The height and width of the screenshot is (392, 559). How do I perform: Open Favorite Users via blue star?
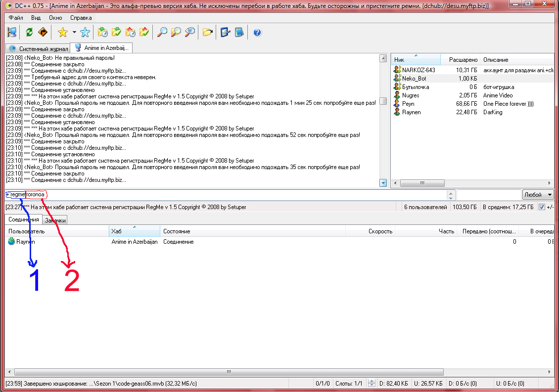85,33
